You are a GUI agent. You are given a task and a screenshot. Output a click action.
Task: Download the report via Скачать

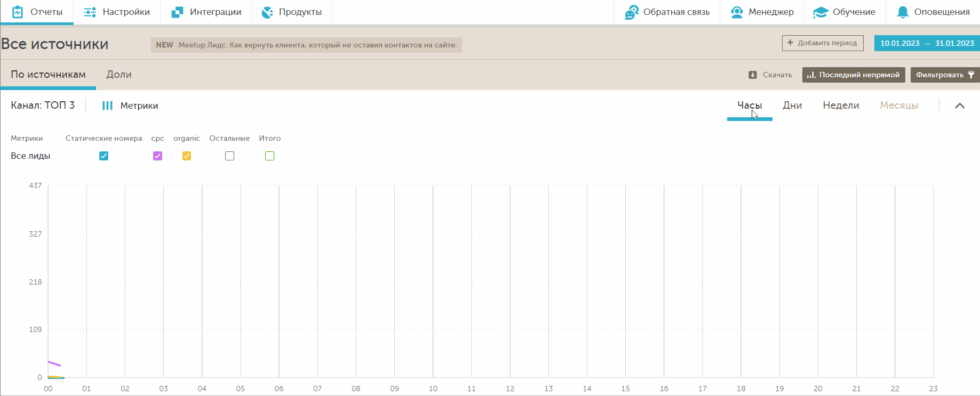click(770, 75)
